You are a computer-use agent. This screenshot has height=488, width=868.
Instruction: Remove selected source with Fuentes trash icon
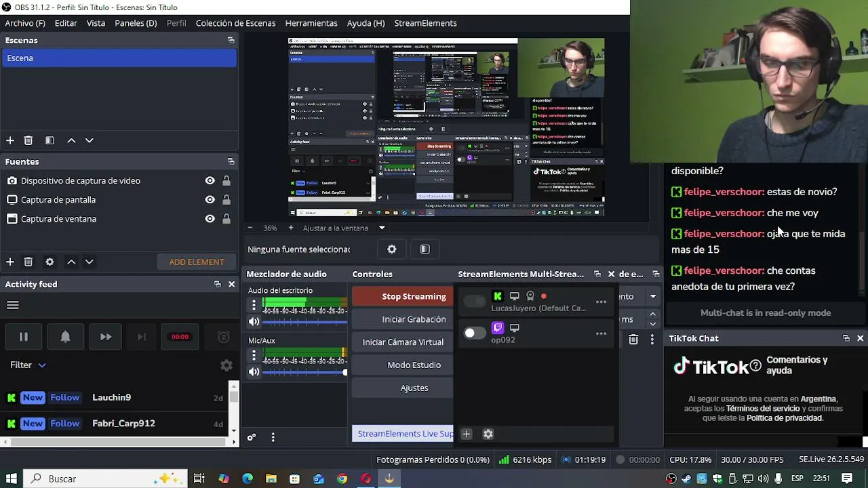pyautogui.click(x=28, y=262)
